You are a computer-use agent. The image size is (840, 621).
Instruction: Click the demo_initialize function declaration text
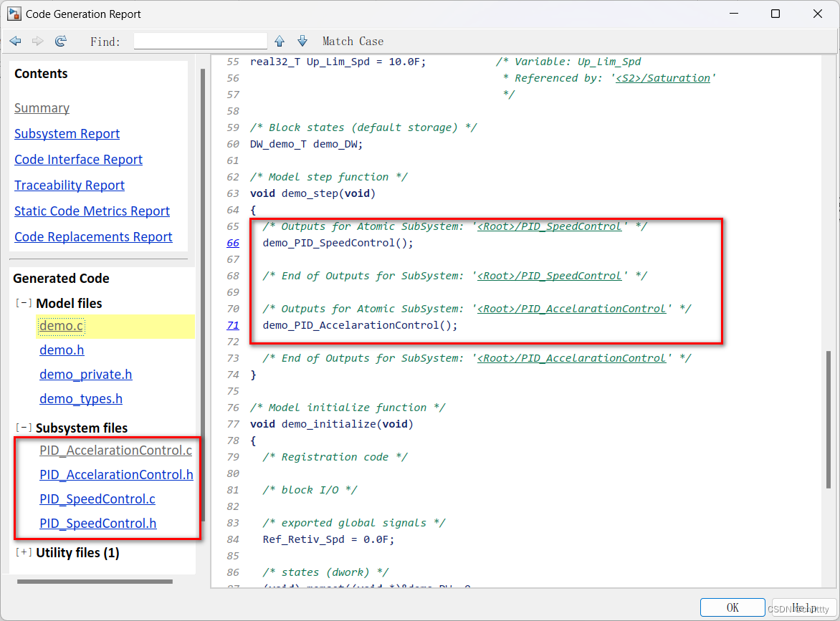[x=332, y=424]
